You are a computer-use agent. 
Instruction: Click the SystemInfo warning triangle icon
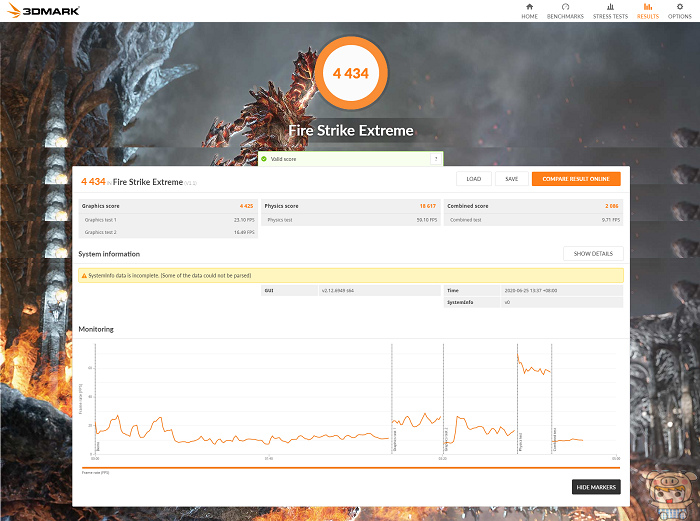pyautogui.click(x=85, y=275)
